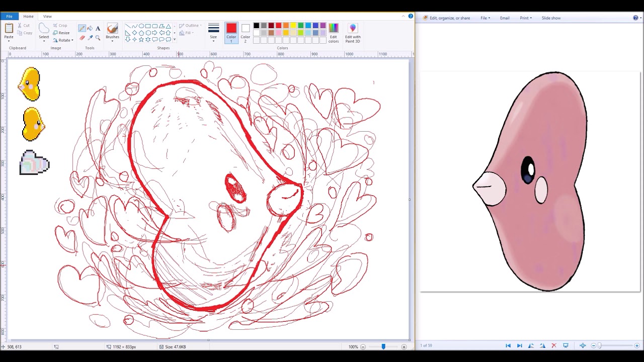Choose the Rectangle shape
The image size is (644, 362).
(x=148, y=26)
